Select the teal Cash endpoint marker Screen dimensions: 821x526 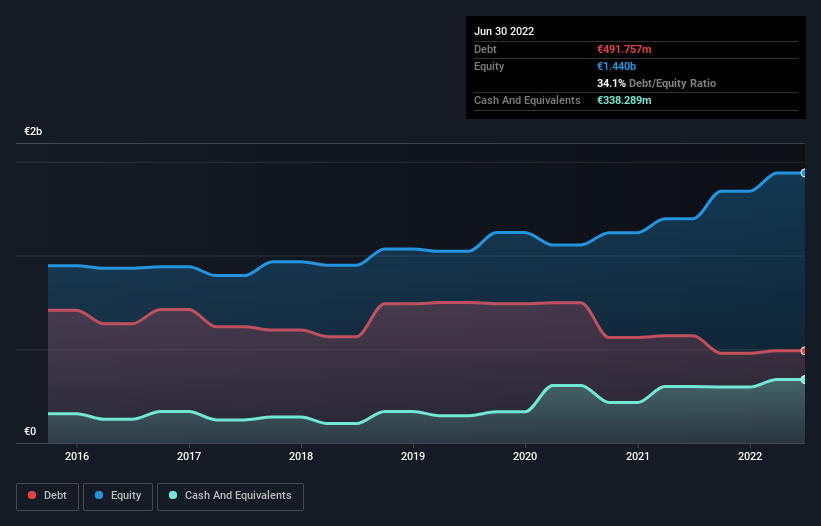click(x=804, y=379)
